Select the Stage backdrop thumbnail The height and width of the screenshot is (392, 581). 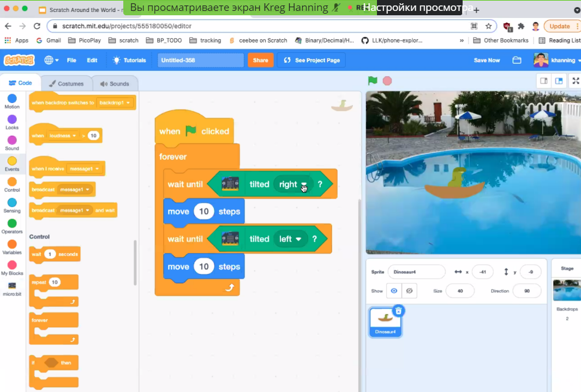[x=567, y=290]
